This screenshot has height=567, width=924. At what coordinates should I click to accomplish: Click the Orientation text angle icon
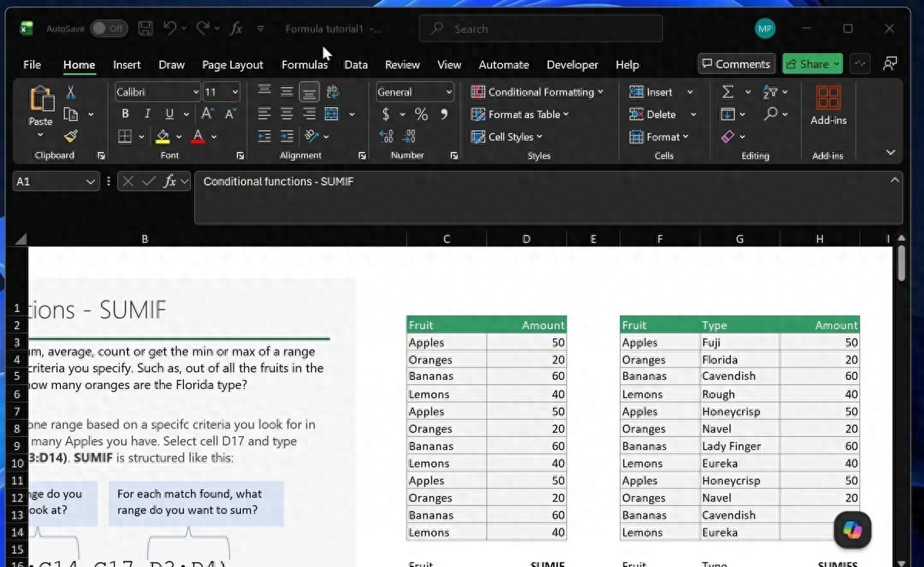tap(311, 136)
